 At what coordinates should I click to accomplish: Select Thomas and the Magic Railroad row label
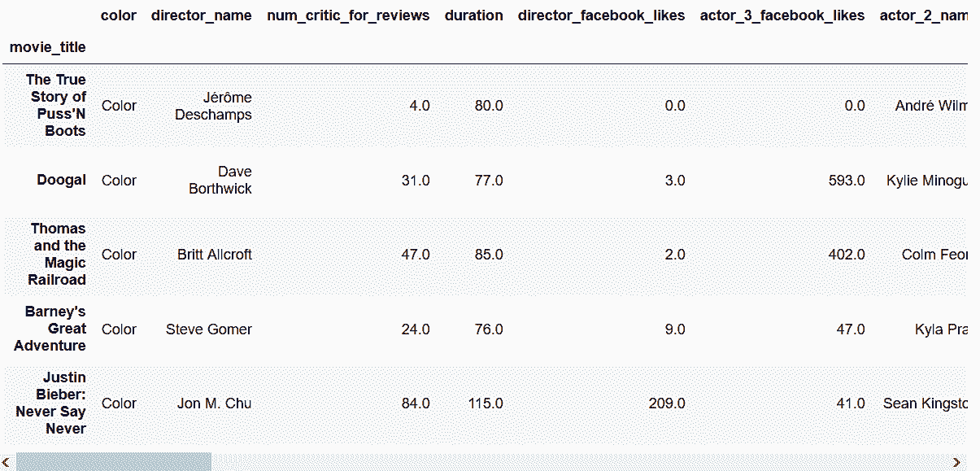coord(57,254)
